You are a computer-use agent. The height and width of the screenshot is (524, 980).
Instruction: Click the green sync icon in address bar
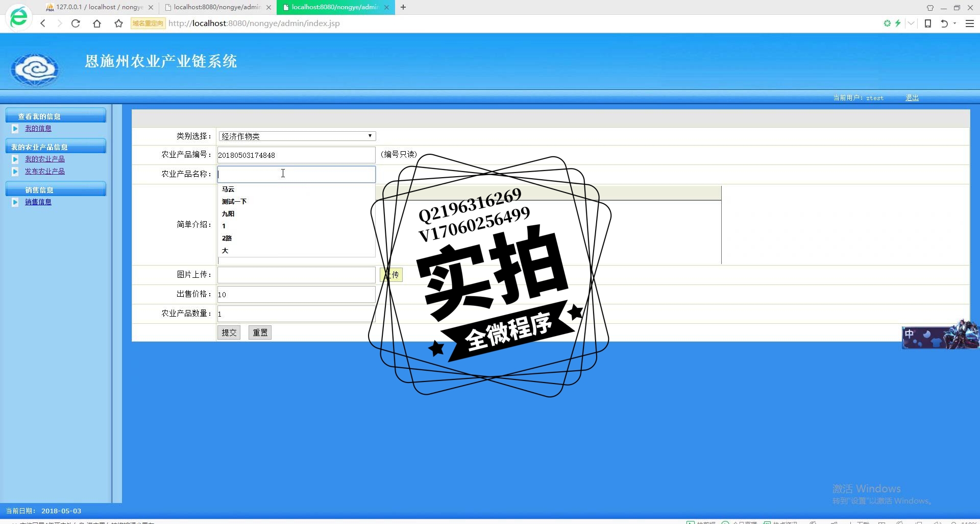tap(887, 23)
